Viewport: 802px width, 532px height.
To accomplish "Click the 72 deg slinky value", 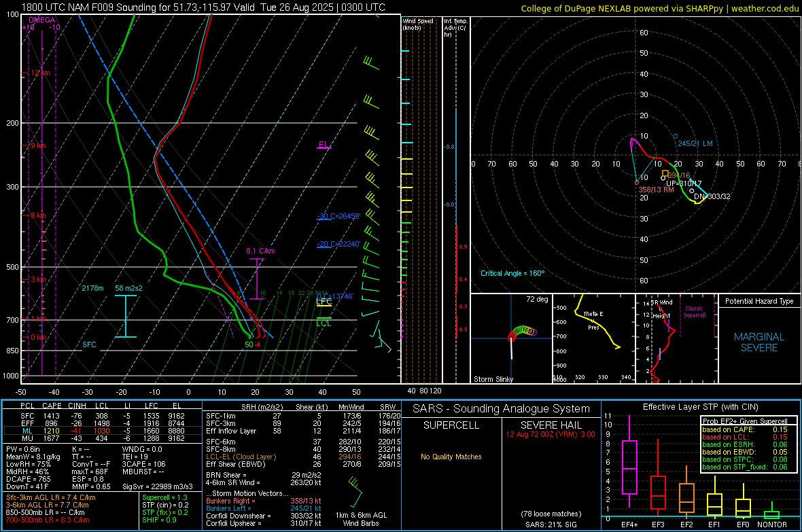I will coord(537,299).
